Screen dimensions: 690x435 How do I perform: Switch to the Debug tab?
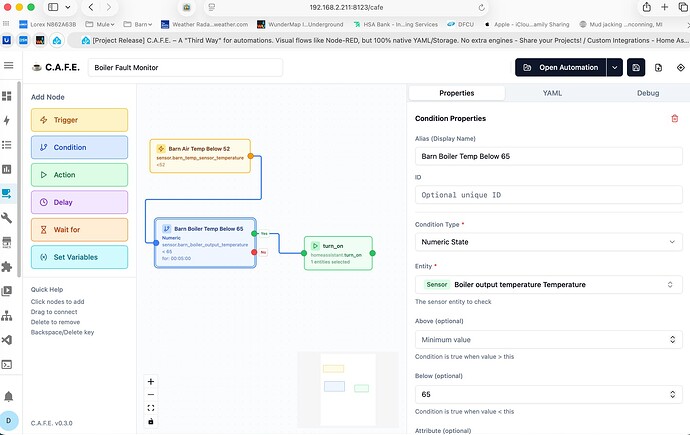tap(648, 93)
